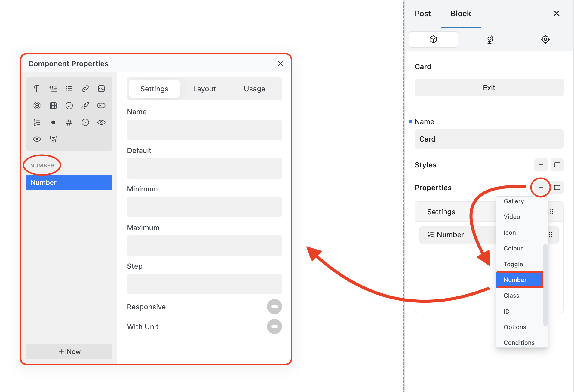The image size is (574, 392).
Task: Pick the link property type icon
Action: point(85,89)
